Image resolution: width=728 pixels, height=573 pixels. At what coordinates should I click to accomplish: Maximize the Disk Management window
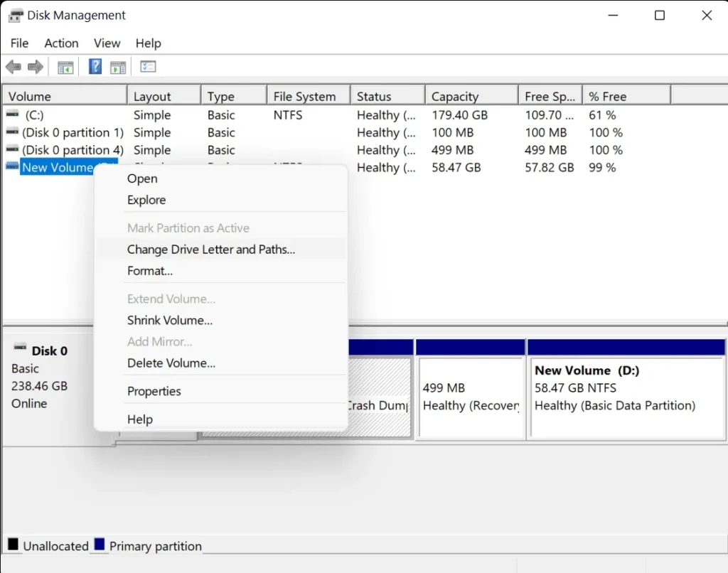(x=659, y=16)
